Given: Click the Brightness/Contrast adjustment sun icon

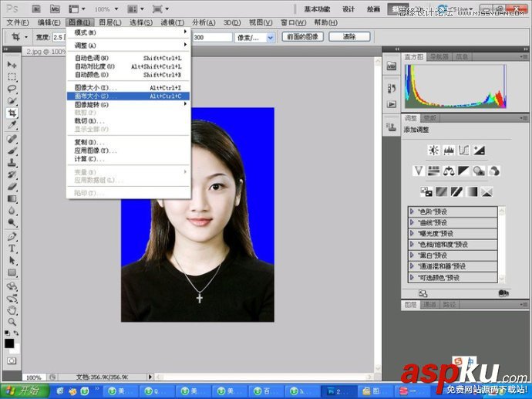Looking at the screenshot, I should click(x=434, y=150).
